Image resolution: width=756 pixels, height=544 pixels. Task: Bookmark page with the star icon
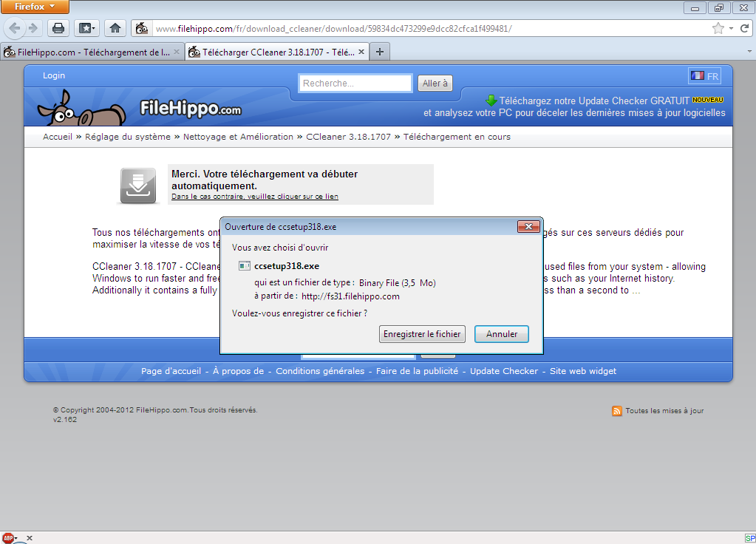click(x=718, y=28)
